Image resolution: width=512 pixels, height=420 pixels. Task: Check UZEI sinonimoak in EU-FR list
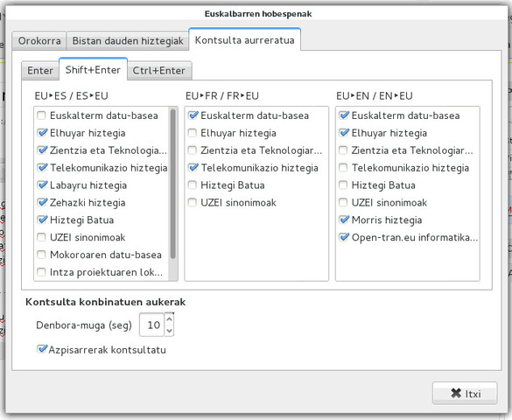193,202
